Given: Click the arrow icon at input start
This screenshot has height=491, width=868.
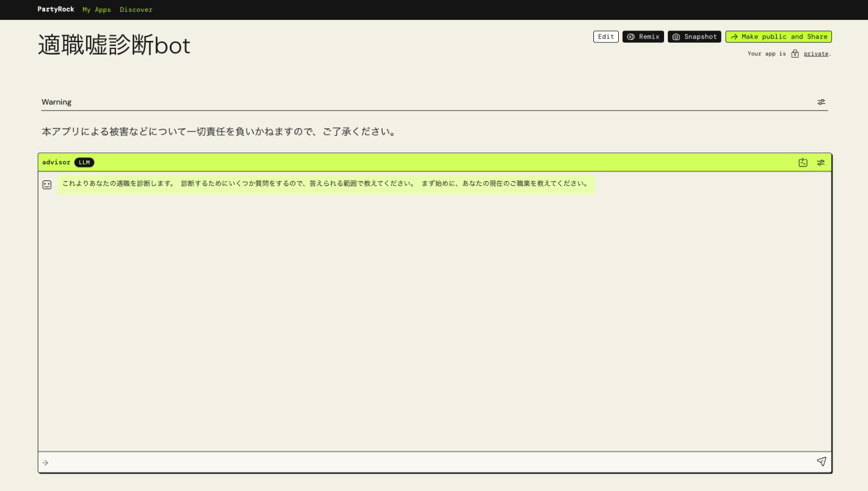Looking at the screenshot, I should tap(45, 462).
